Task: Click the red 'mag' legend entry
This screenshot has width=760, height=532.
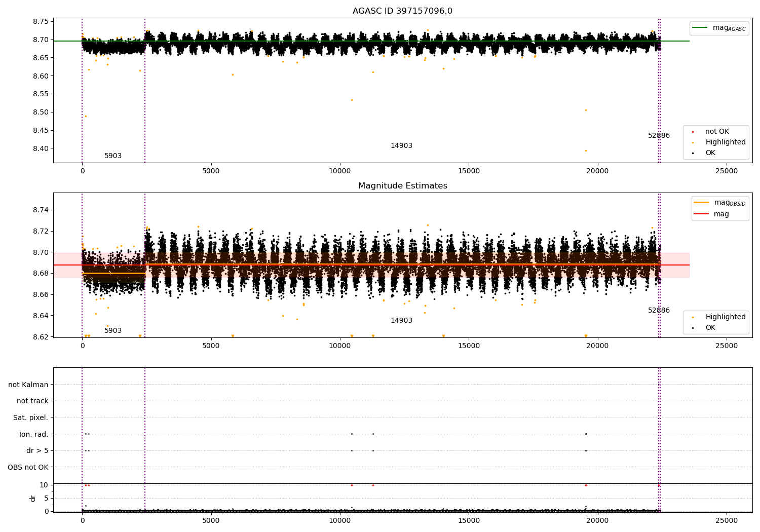Action: tap(712, 214)
